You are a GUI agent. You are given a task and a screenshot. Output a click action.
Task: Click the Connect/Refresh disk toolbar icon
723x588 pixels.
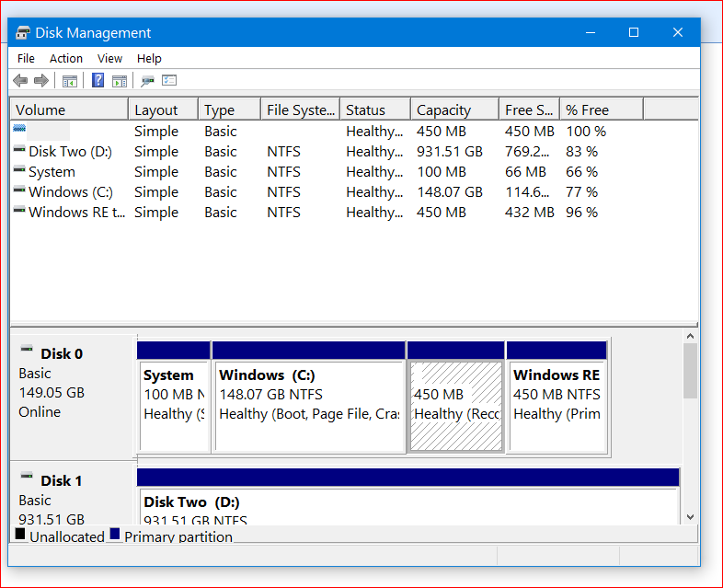[x=147, y=81]
